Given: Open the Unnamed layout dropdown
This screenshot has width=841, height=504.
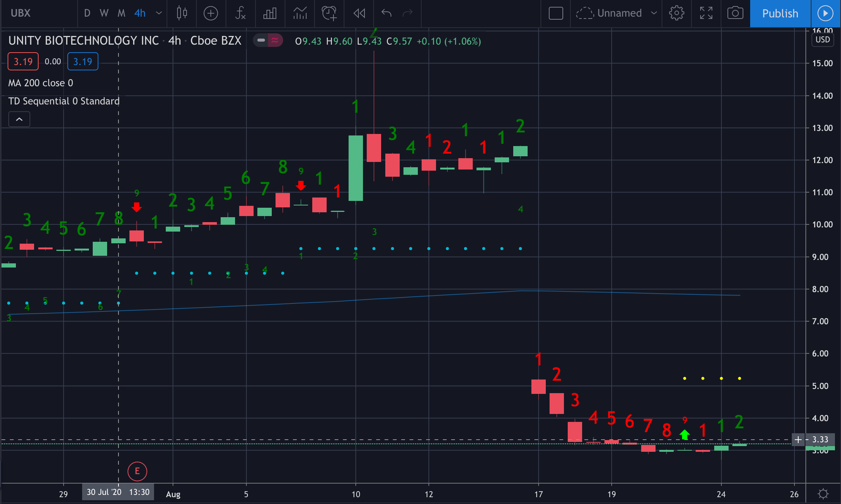Looking at the screenshot, I should tap(654, 13).
